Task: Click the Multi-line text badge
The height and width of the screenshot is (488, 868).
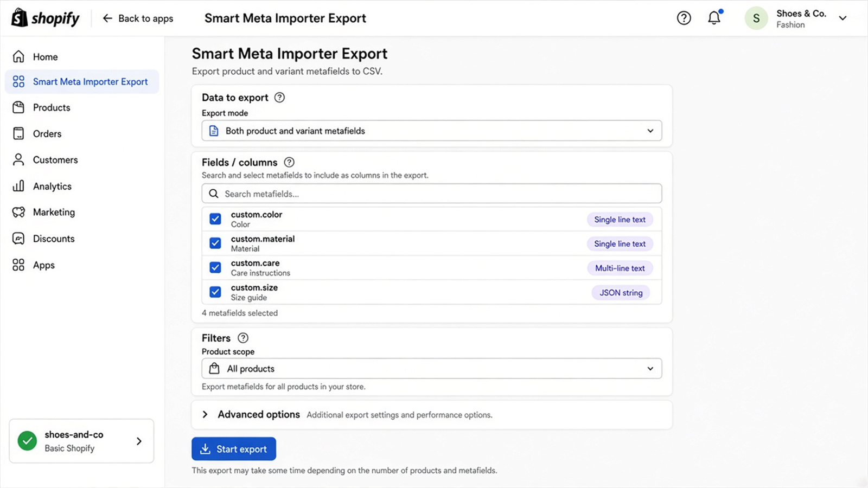Action: click(620, 268)
